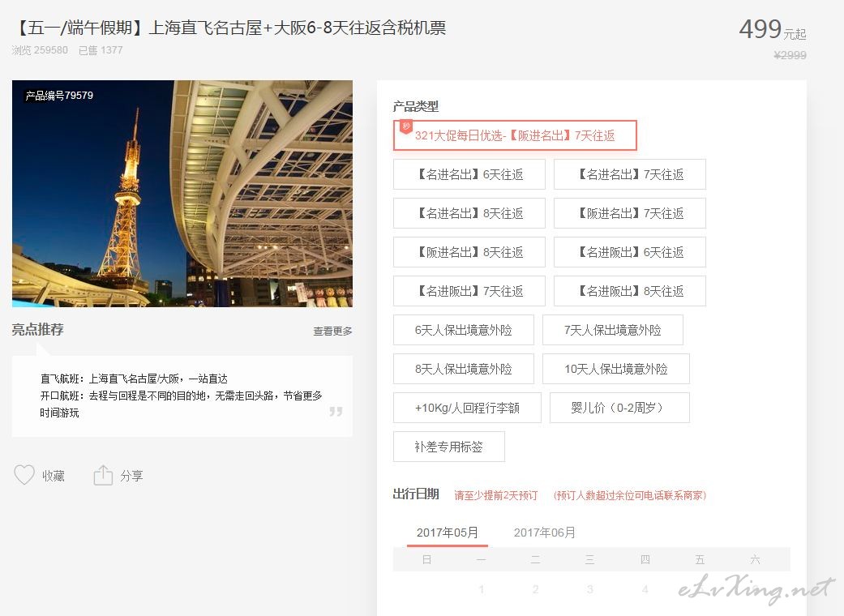Choose 8天人保出境意外险 insurance
This screenshot has width=844, height=616.
pyautogui.click(x=464, y=369)
